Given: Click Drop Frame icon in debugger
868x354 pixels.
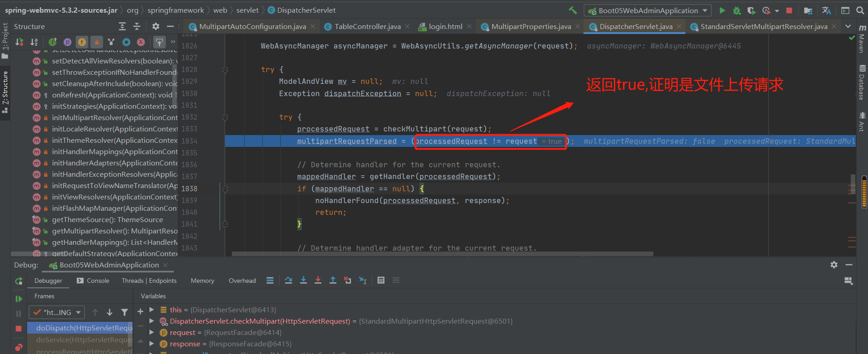Looking at the screenshot, I should click(347, 280).
